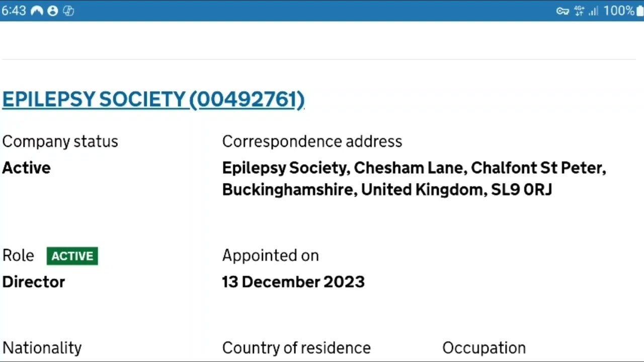This screenshot has height=362, width=644.
Task: Tap the Copilot notification icon in status bar
Action: 68,11
